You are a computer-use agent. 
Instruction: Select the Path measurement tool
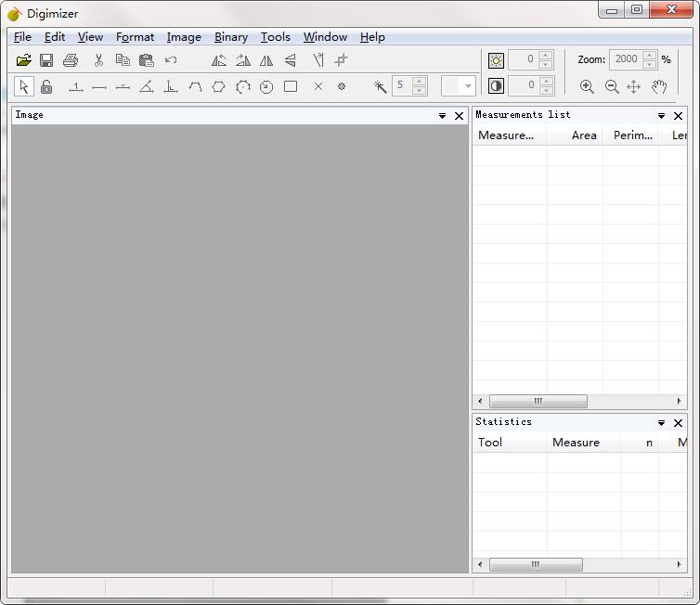click(195, 86)
